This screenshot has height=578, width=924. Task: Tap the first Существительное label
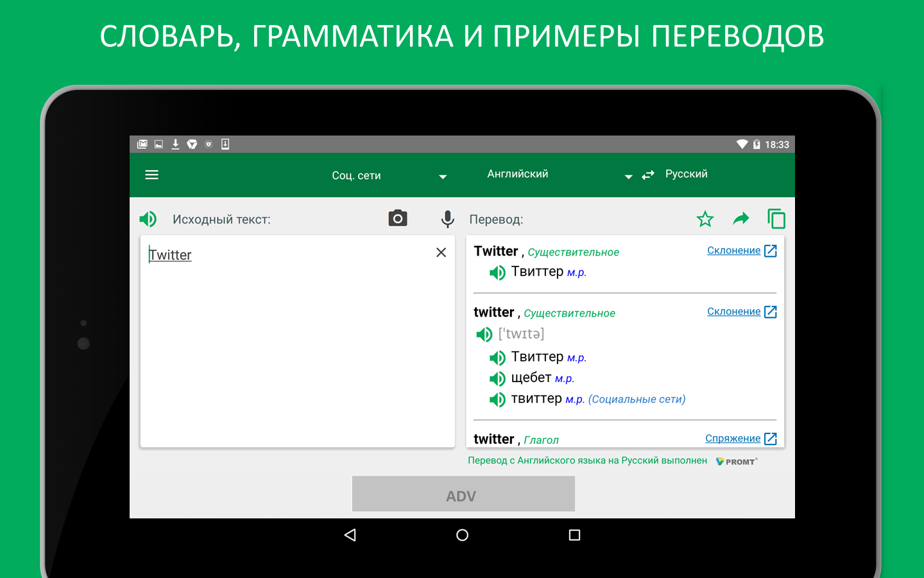573,252
